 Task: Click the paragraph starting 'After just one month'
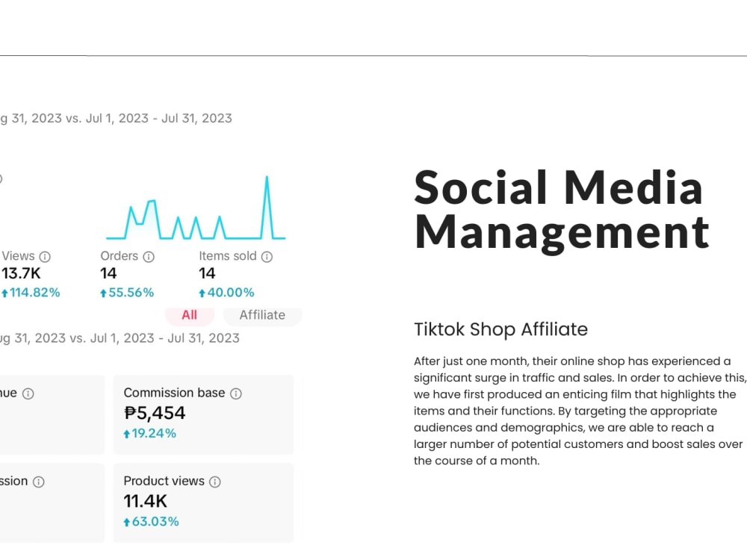click(580, 411)
